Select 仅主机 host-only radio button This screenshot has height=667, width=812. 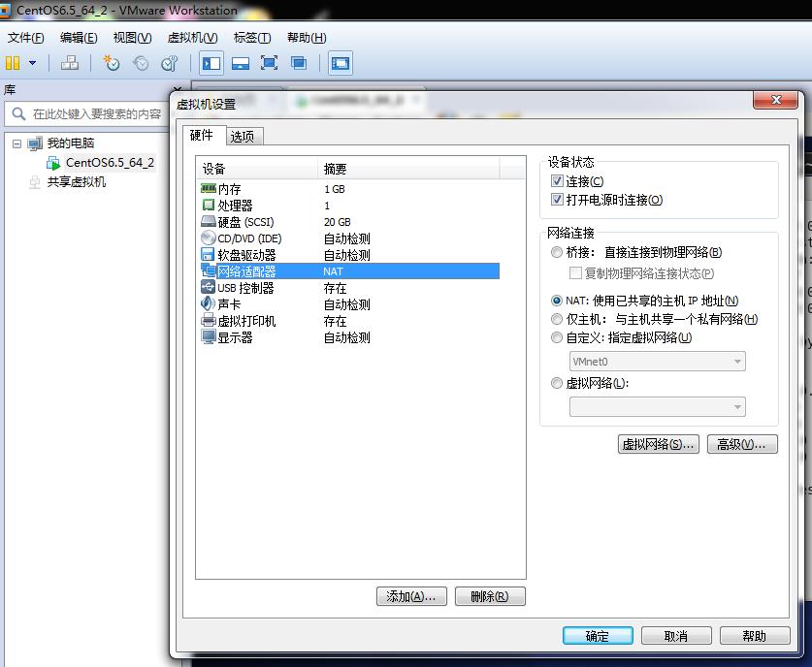[557, 319]
